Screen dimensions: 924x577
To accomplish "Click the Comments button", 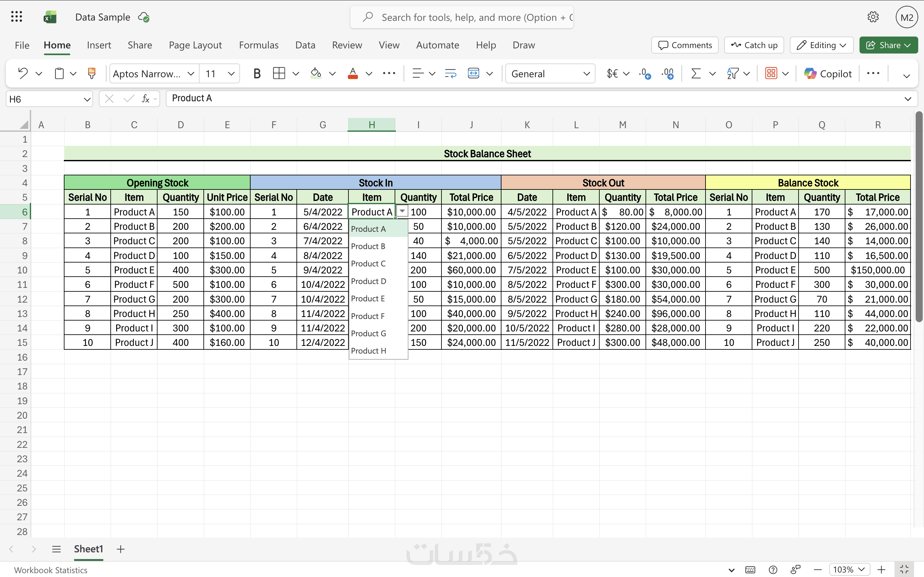I will click(685, 45).
